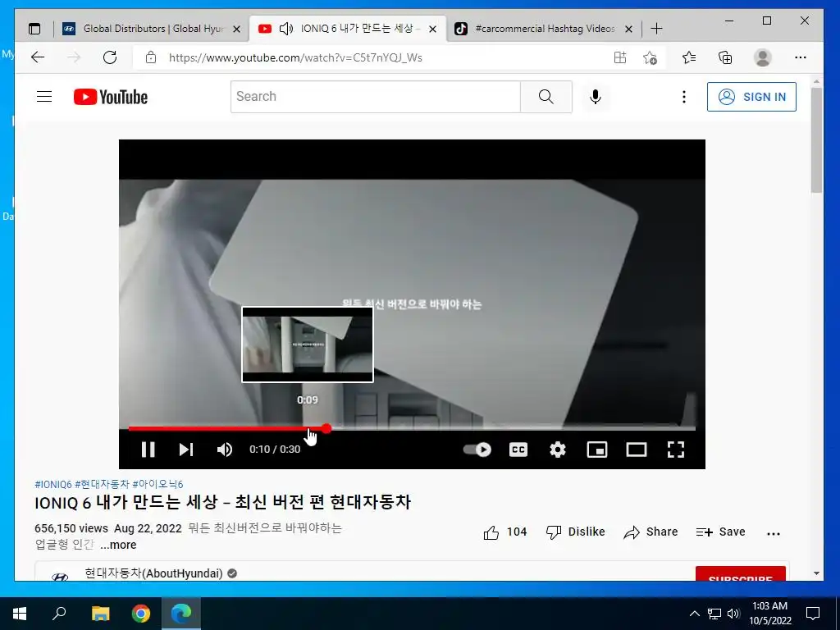Like the video (104)

point(505,532)
